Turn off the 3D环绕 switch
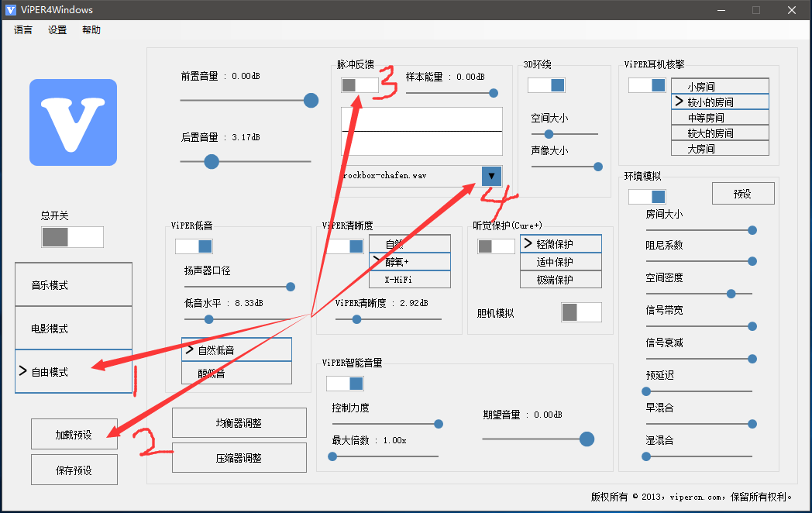Viewport: 812px width, 513px height. pyautogui.click(x=546, y=85)
